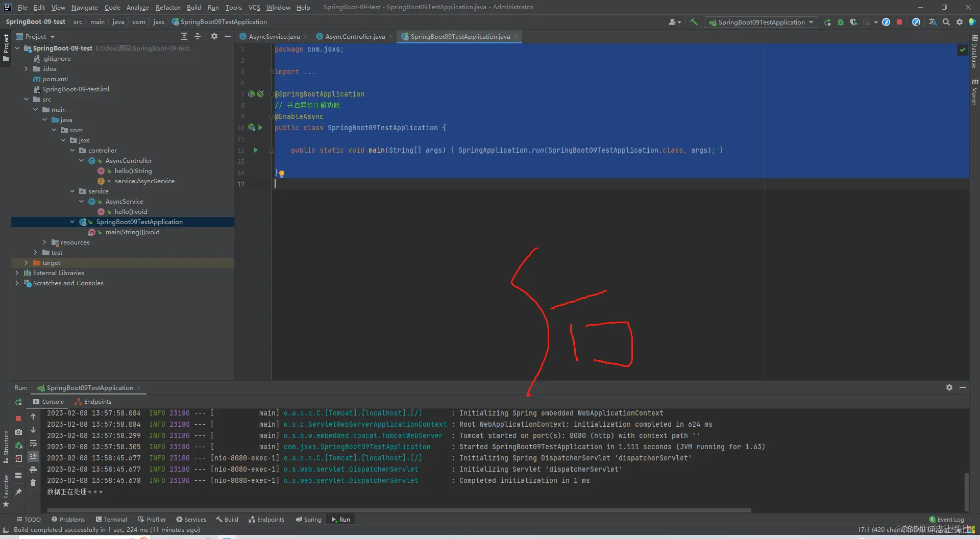Collapse the controller package
Viewport: 980px width, 539px height.
tap(72, 151)
